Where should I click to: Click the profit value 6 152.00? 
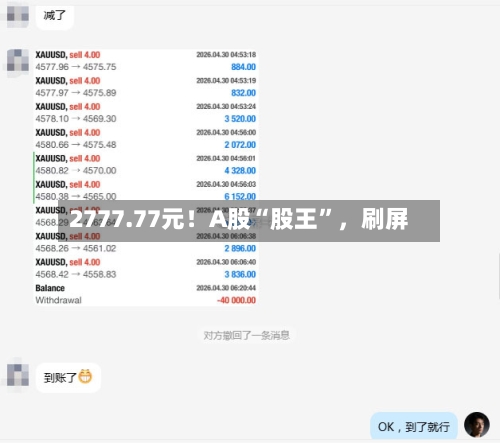point(240,196)
